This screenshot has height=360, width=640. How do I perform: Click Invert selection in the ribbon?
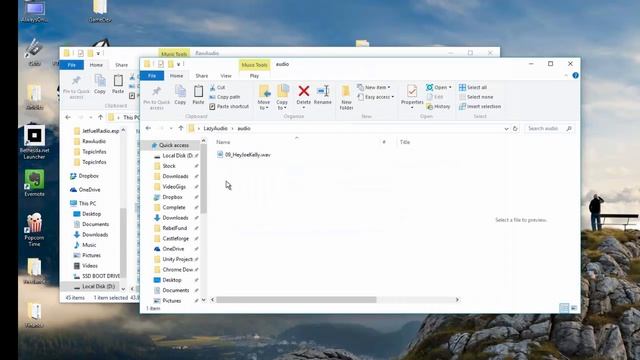pos(480,106)
